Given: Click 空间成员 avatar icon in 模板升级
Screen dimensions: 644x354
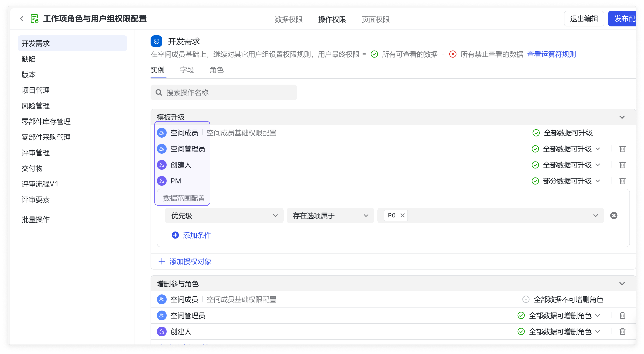Looking at the screenshot, I should point(162,133).
